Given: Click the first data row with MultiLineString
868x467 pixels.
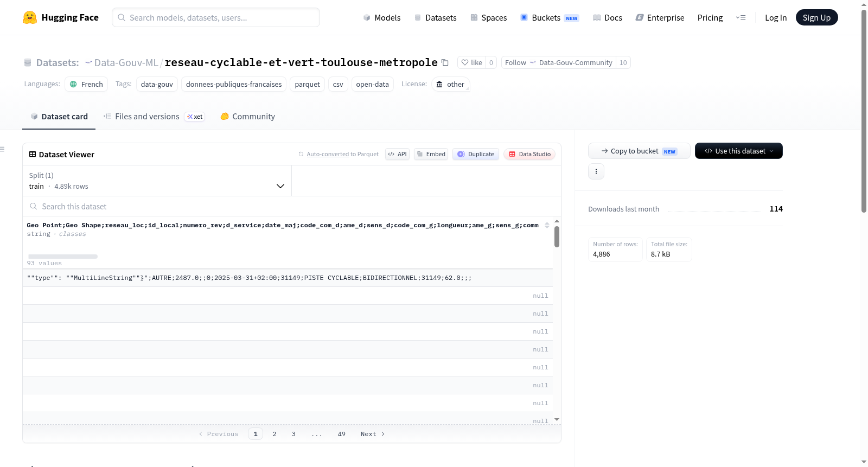Looking at the screenshot, I should pos(288,278).
